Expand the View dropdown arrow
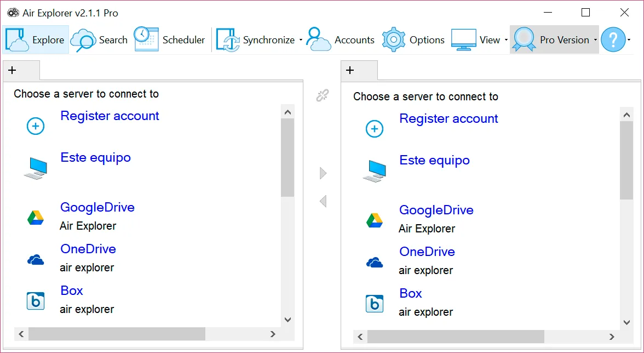Image resolution: width=644 pixels, height=353 pixels. [x=506, y=40]
